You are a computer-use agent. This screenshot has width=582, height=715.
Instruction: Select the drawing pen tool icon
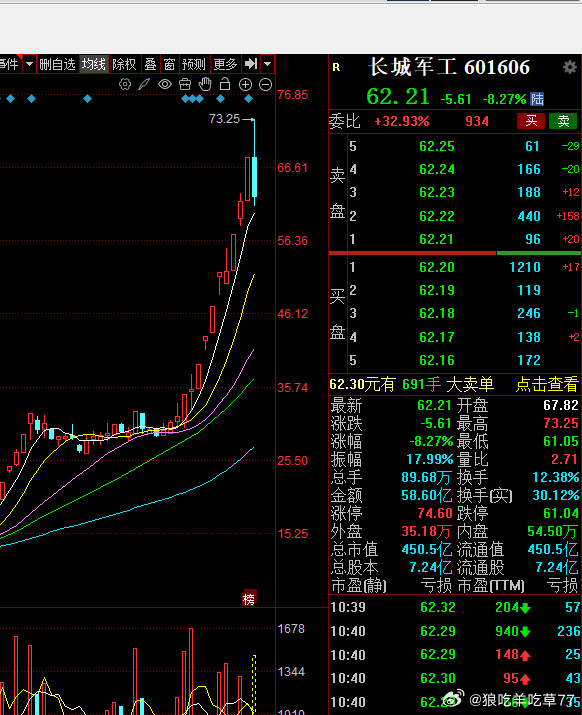click(x=144, y=84)
